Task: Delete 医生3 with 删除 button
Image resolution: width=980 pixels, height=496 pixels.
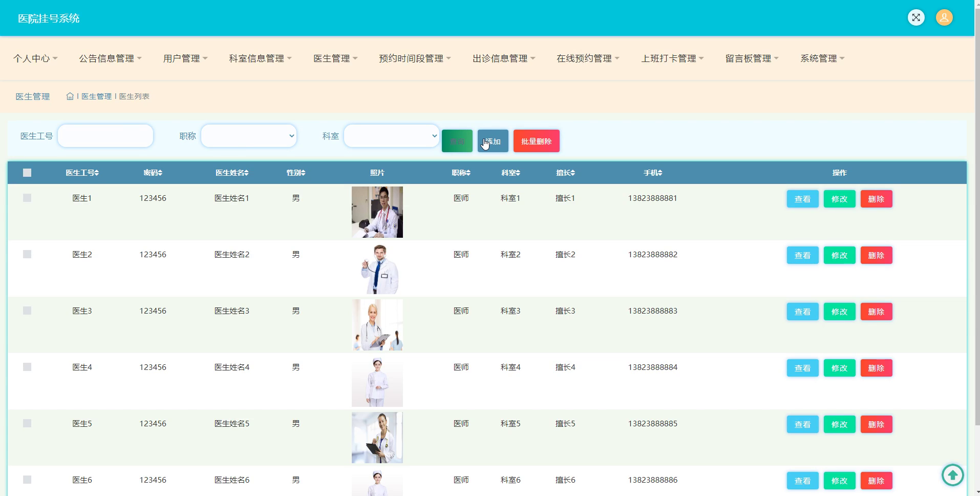Action: pyautogui.click(x=877, y=312)
